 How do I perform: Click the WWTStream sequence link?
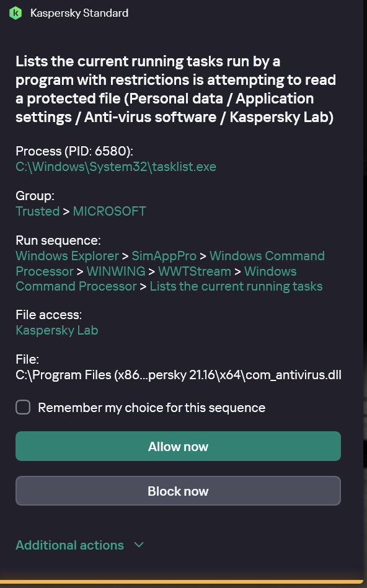pyautogui.click(x=195, y=271)
